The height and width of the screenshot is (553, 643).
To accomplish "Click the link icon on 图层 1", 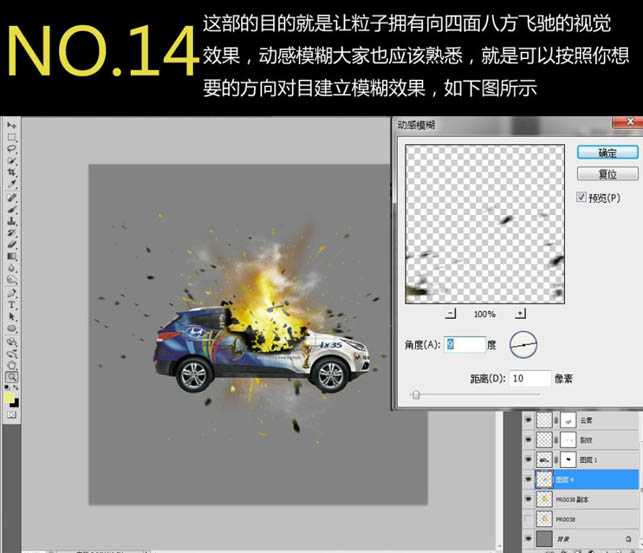I will [556, 460].
